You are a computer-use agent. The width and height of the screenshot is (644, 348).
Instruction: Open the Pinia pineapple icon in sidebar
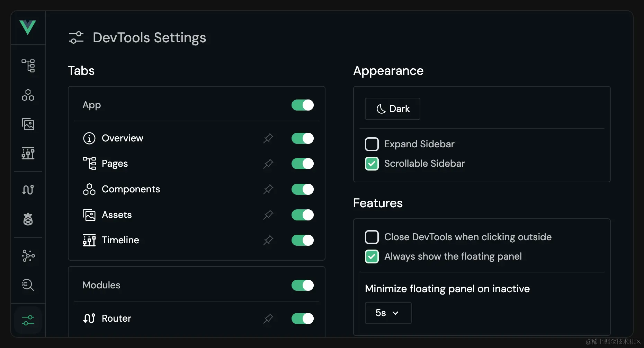[x=28, y=219]
